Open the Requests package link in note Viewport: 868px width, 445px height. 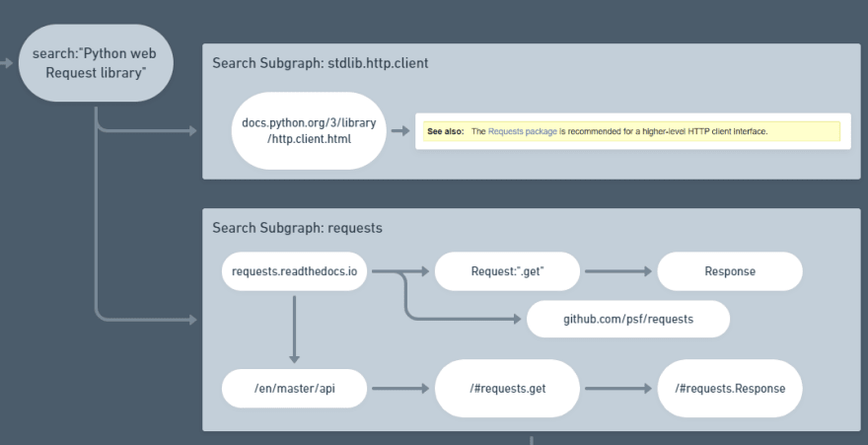pyautogui.click(x=523, y=132)
